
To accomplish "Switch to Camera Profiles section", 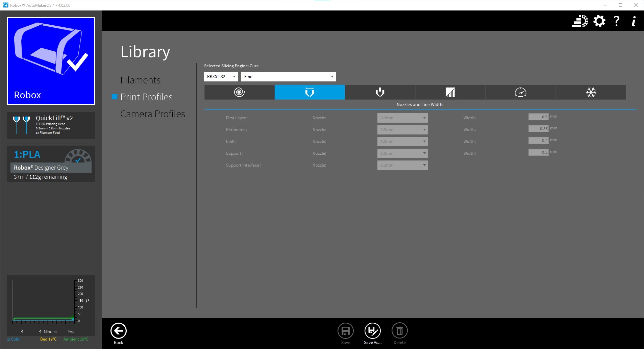I will 152,114.
